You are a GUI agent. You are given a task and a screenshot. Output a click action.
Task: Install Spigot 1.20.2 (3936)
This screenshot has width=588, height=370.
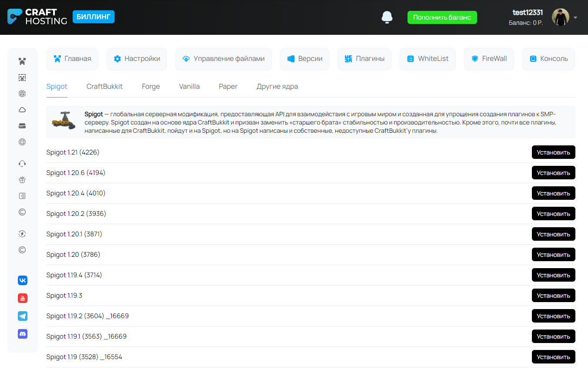pos(554,214)
